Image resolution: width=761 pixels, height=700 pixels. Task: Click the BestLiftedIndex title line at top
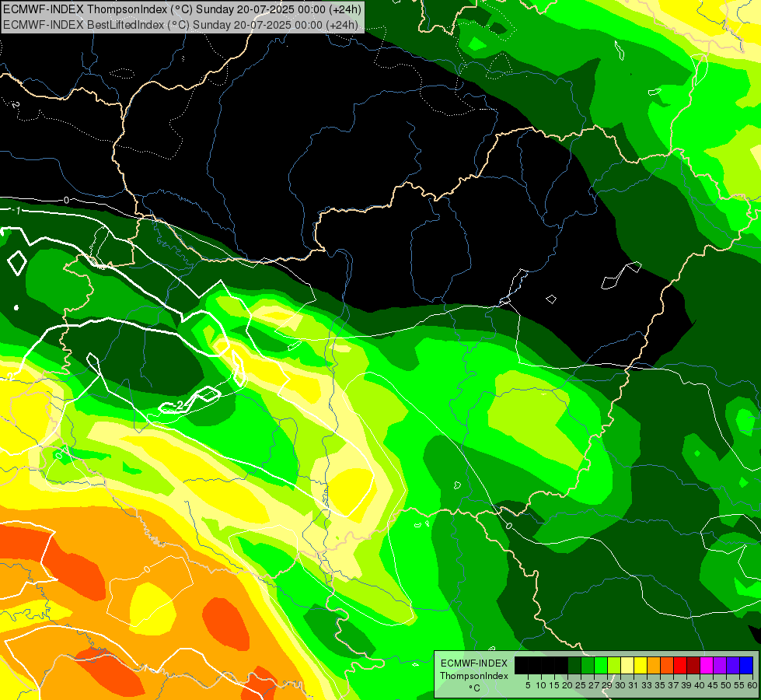pos(181,25)
